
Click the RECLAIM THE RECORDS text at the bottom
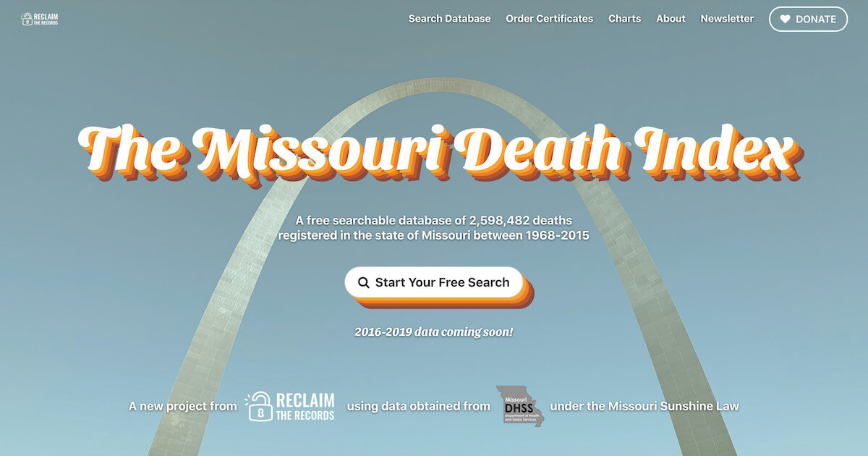click(x=304, y=407)
